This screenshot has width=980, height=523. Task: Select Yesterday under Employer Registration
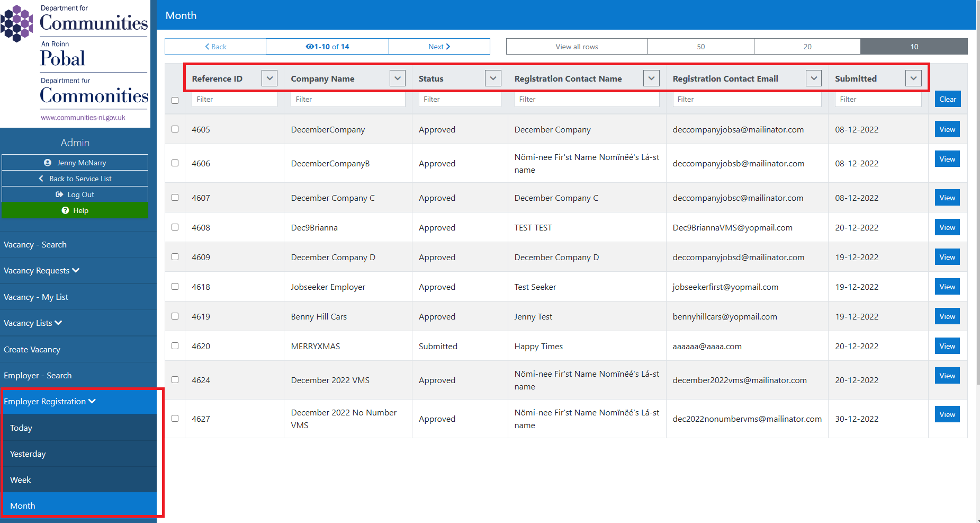point(78,454)
